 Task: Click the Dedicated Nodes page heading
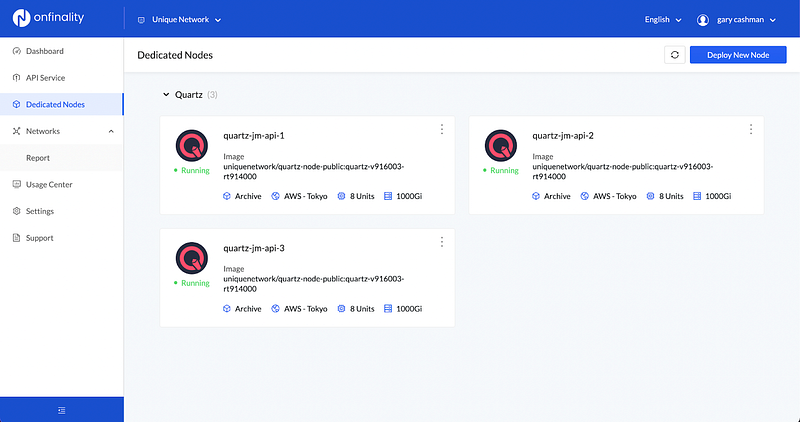(x=175, y=55)
